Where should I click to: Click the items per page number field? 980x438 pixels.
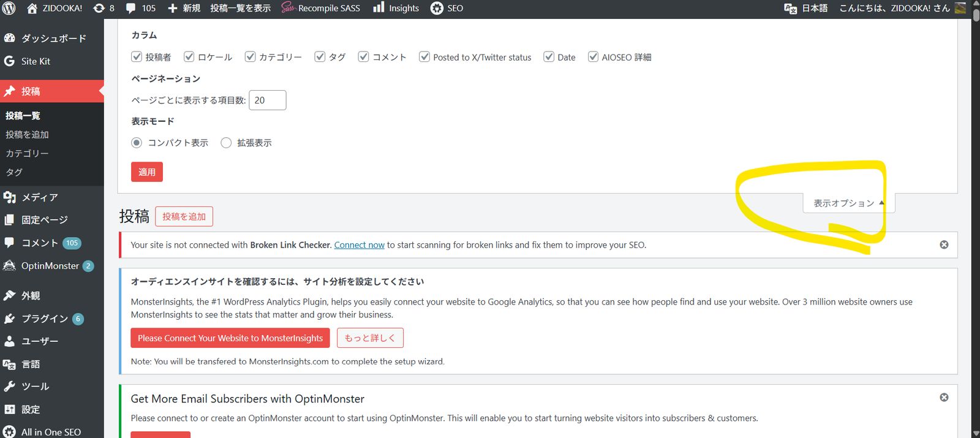pyautogui.click(x=267, y=100)
